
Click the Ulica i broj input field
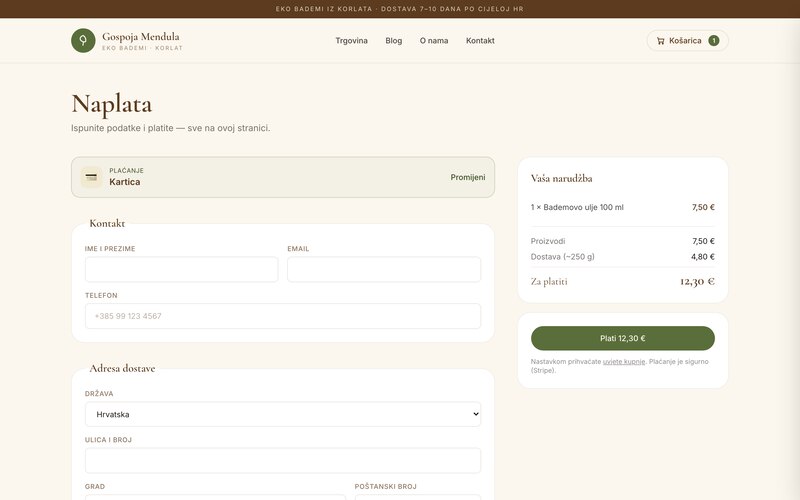click(x=283, y=461)
